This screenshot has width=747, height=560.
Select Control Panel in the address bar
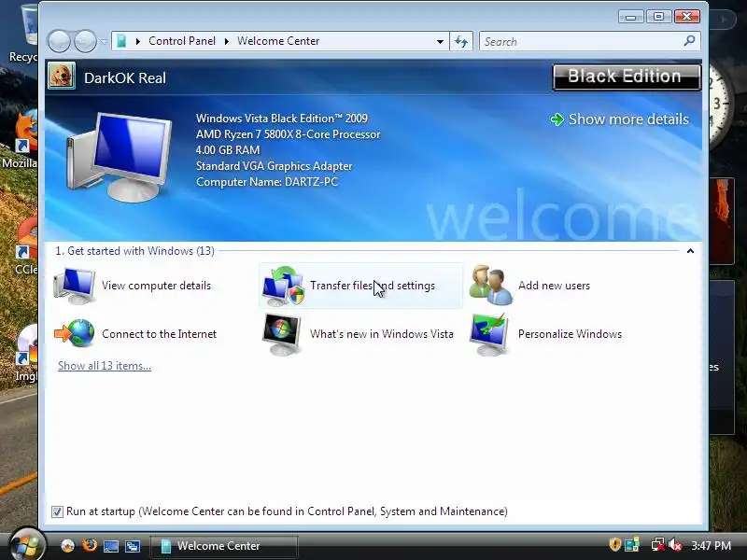pos(182,41)
